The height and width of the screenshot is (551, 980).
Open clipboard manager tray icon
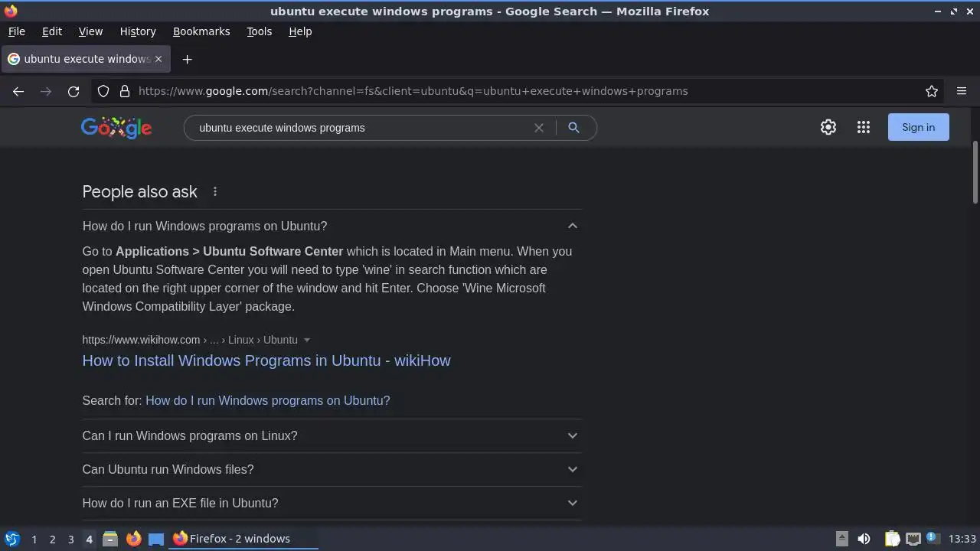(x=892, y=539)
